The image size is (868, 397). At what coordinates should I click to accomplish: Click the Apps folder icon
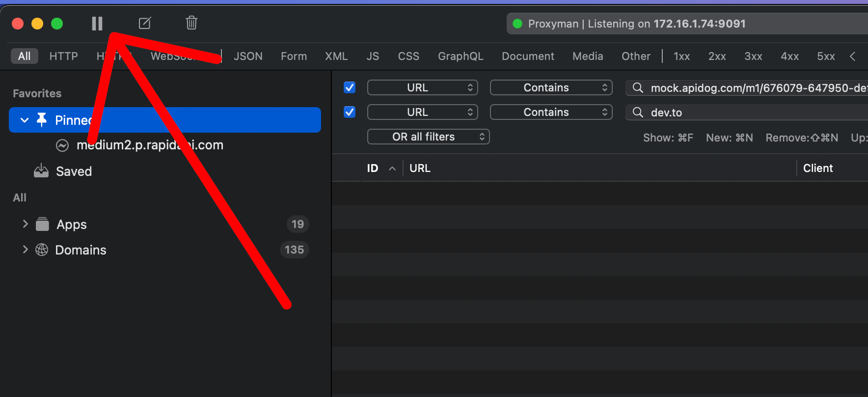[43, 224]
